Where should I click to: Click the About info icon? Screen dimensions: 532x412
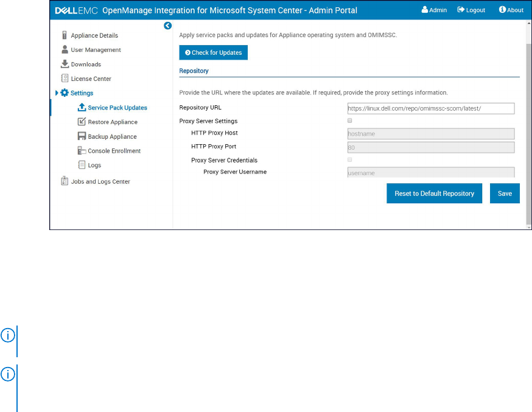click(x=502, y=10)
